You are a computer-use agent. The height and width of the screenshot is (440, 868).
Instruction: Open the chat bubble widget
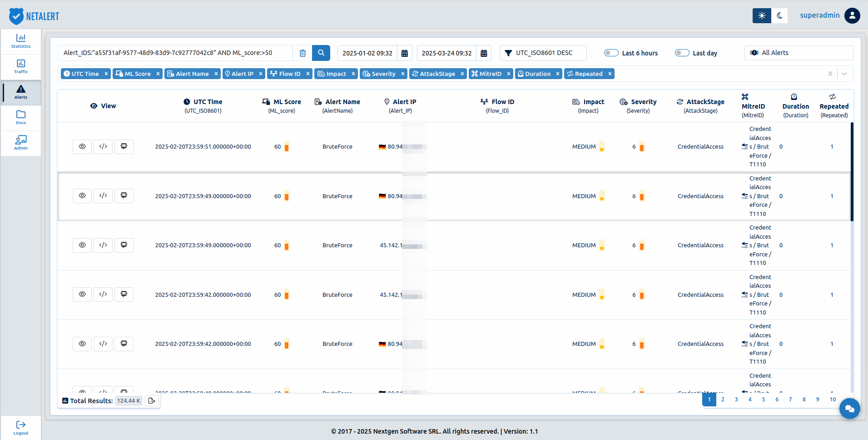tap(849, 409)
